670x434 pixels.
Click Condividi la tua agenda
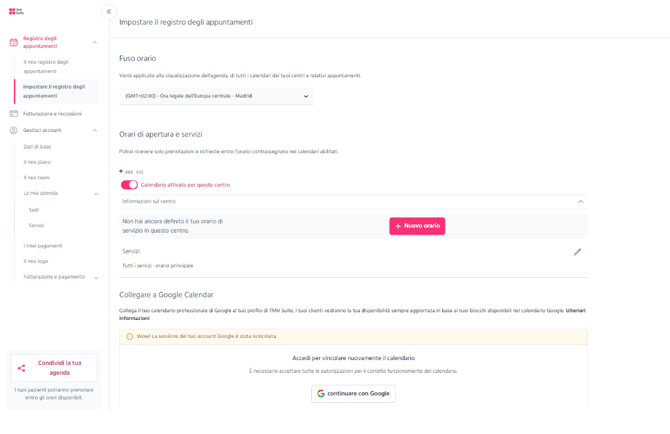[x=60, y=368]
